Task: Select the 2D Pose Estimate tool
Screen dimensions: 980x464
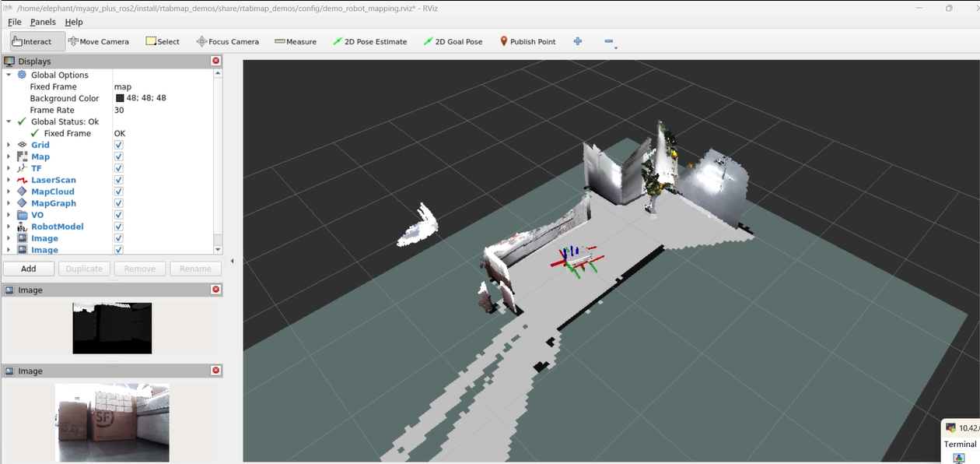Action: pos(369,41)
